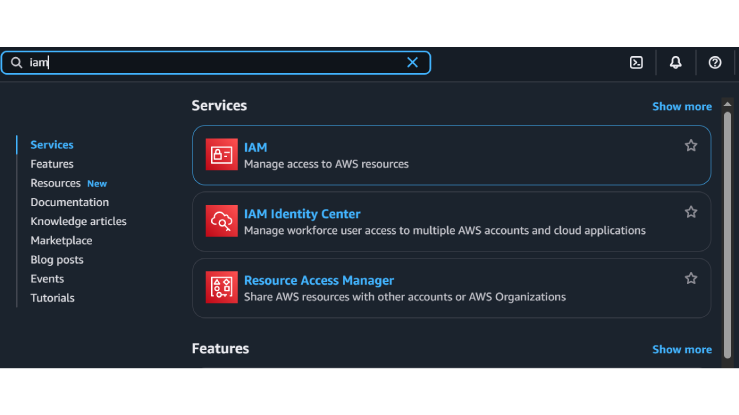This screenshot has width=739, height=415.
Task: Click the magnifying glass search icon
Action: click(x=17, y=62)
